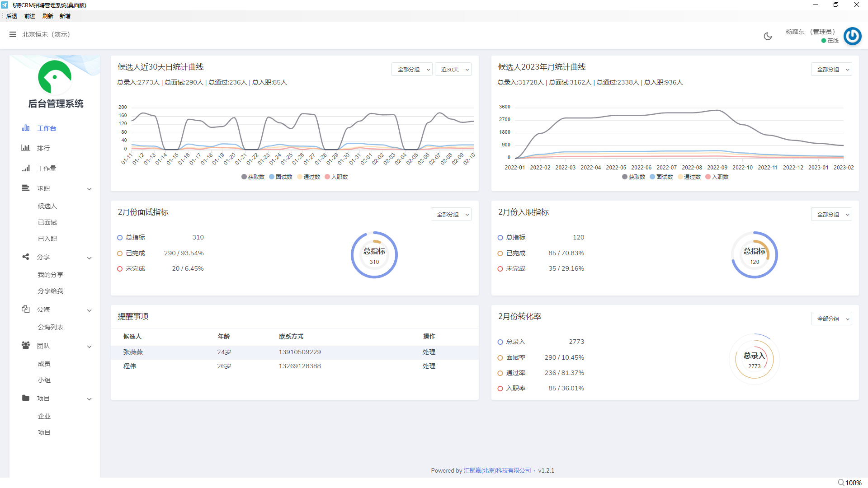Open 工作量 workload bar icon

[26, 169]
